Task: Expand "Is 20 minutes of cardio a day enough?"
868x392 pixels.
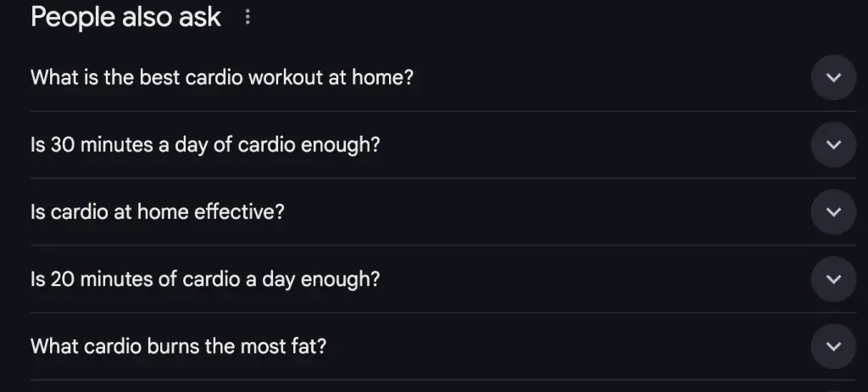Action: click(443, 279)
